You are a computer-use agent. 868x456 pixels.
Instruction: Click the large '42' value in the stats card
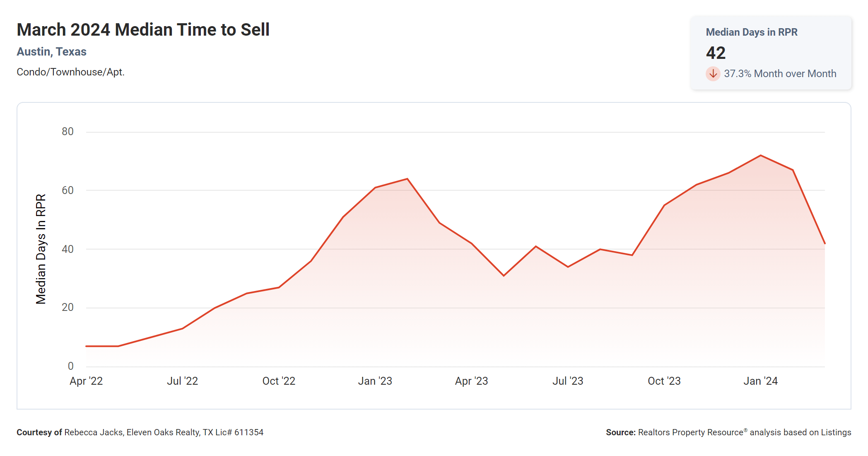click(x=716, y=53)
